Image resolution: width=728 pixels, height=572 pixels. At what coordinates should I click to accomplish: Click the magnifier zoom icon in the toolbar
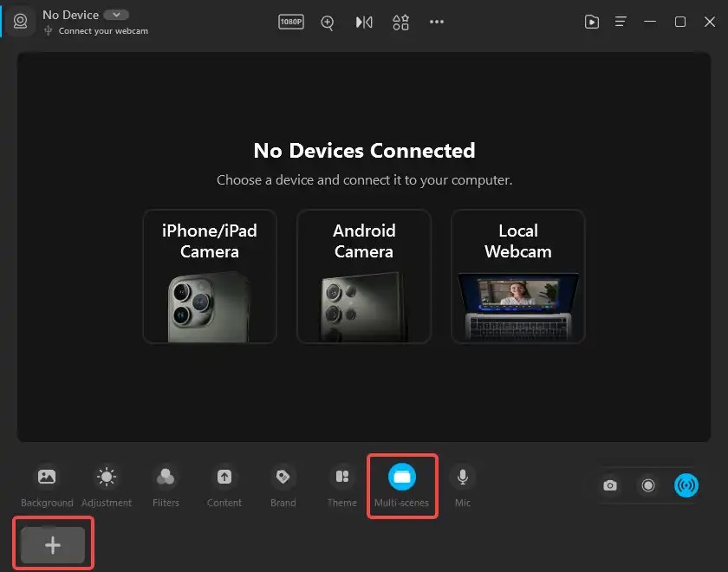328,23
